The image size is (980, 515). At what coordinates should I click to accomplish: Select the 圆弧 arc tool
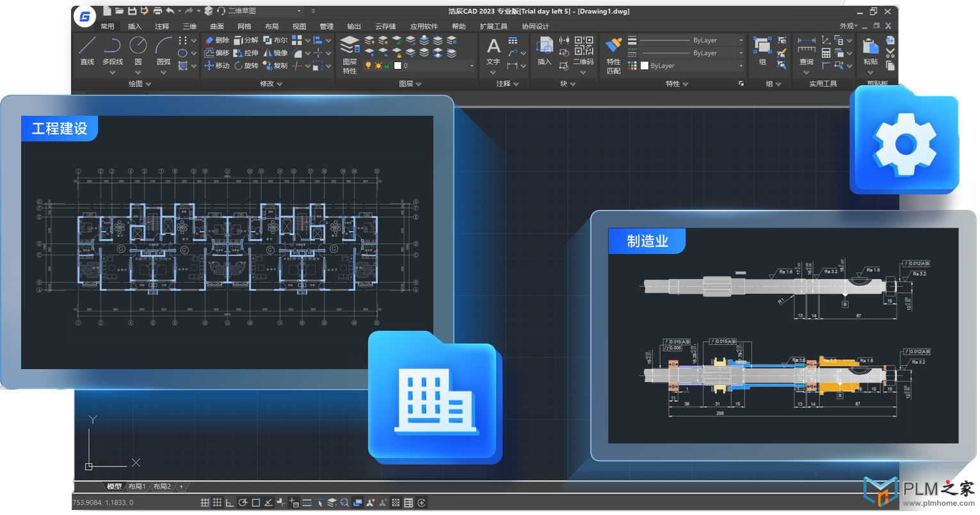pyautogui.click(x=164, y=51)
